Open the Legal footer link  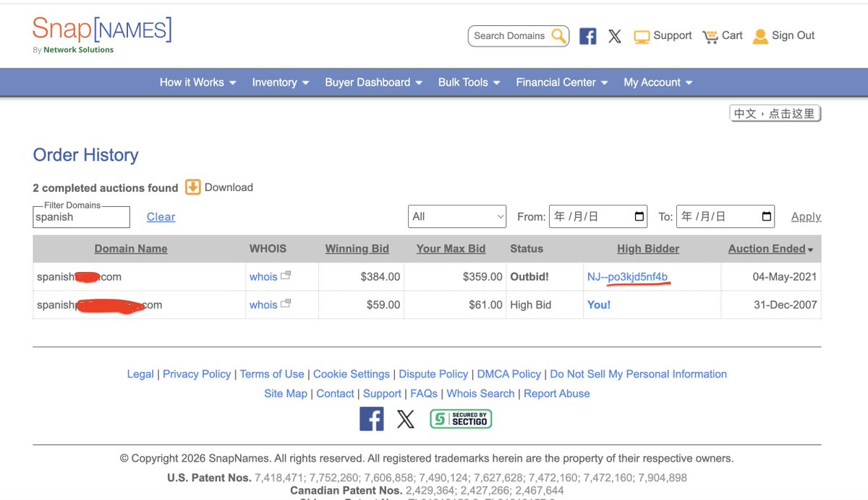coord(140,374)
